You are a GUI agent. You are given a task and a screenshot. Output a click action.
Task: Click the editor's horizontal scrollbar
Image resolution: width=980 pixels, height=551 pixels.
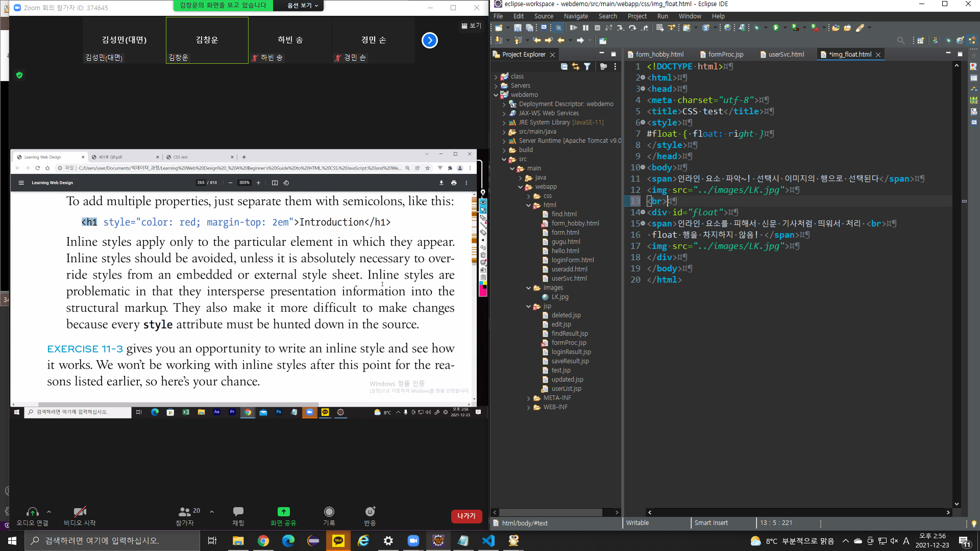click(x=798, y=512)
